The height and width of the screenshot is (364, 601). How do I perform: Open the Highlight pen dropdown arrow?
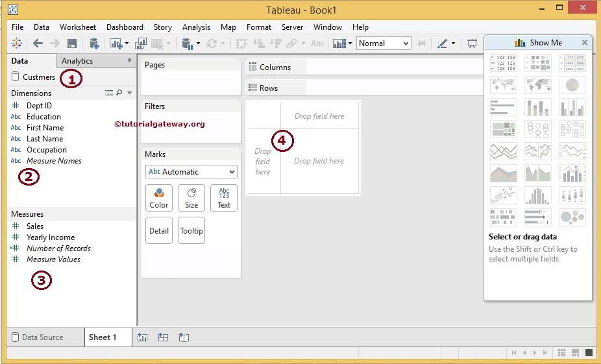[x=454, y=43]
